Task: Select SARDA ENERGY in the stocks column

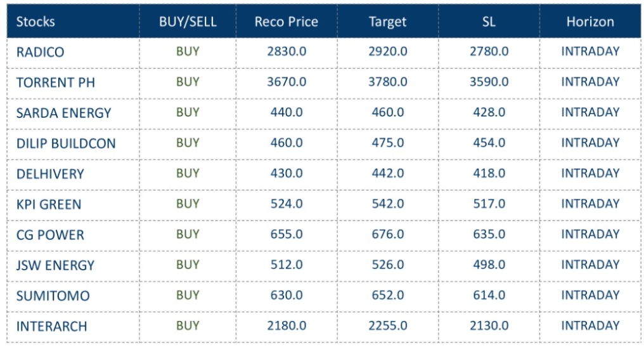Action: (63, 113)
